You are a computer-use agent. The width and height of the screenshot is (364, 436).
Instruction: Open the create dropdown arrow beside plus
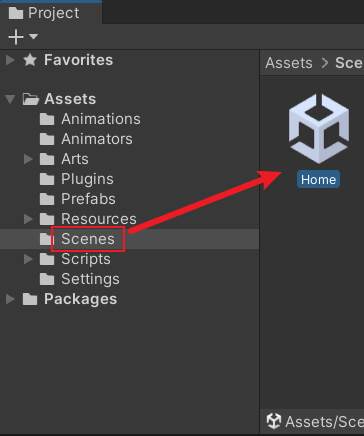[33, 36]
